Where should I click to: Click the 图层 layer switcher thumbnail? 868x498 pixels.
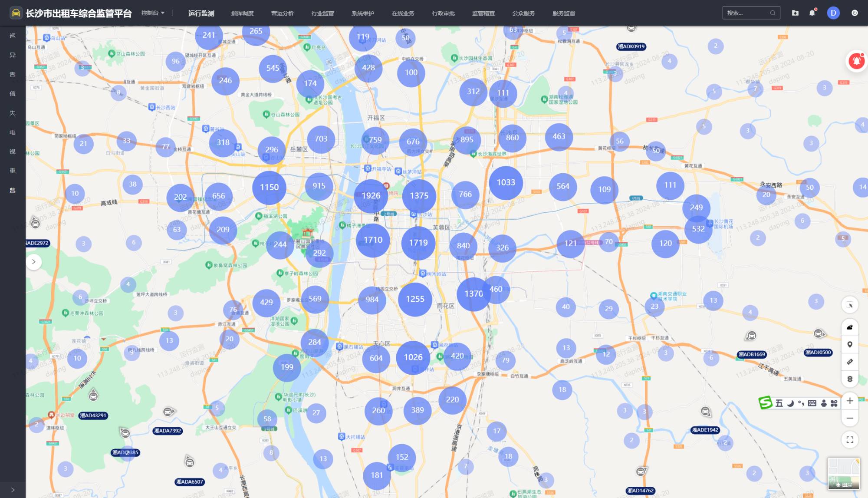843,473
